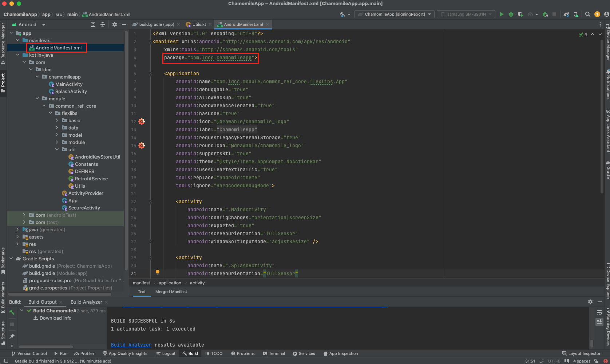The width and height of the screenshot is (610, 364).
Task: Toggle soft-wrap icon in build output
Action: point(599,313)
